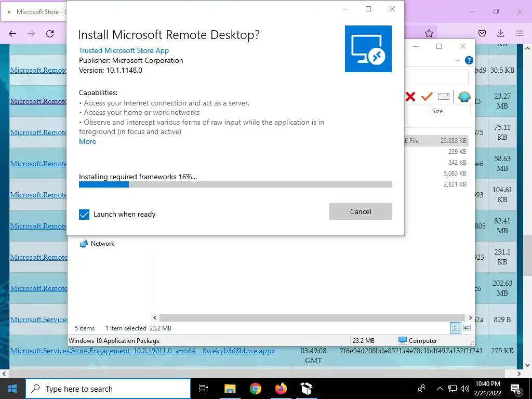Uncheck the Launch when ready checkbox
The width and height of the screenshot is (532, 399).
click(x=84, y=215)
